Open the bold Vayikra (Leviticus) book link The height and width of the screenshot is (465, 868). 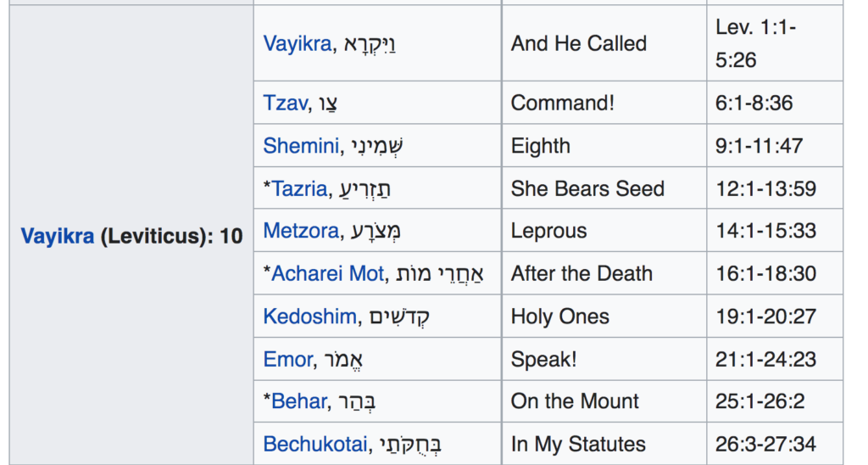57,237
